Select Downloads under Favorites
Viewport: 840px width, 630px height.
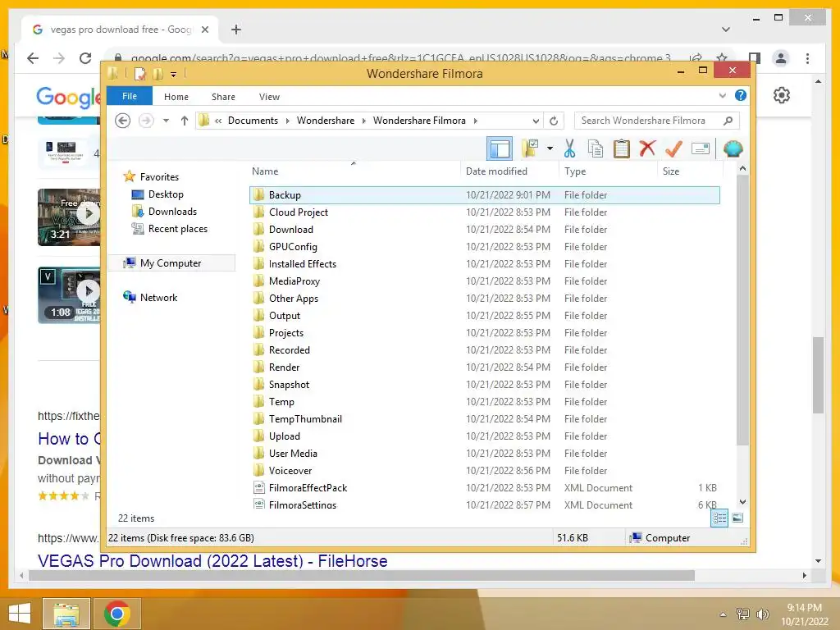pos(172,212)
